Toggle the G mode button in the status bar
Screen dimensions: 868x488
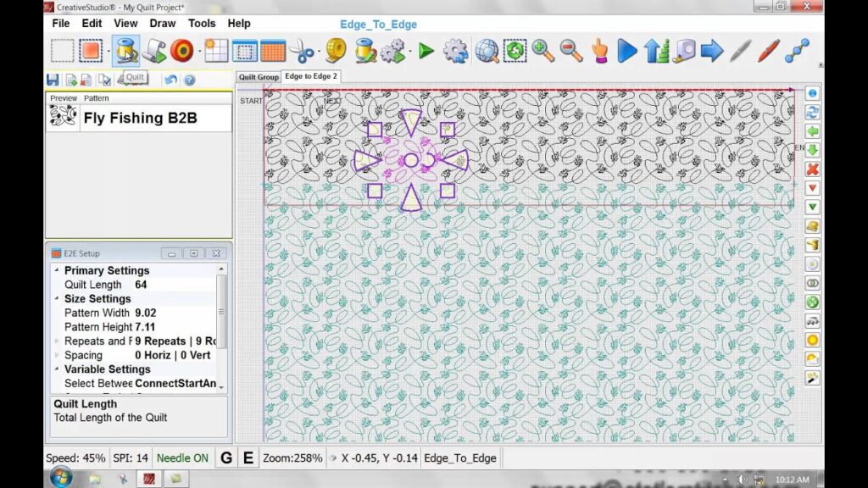pos(225,457)
